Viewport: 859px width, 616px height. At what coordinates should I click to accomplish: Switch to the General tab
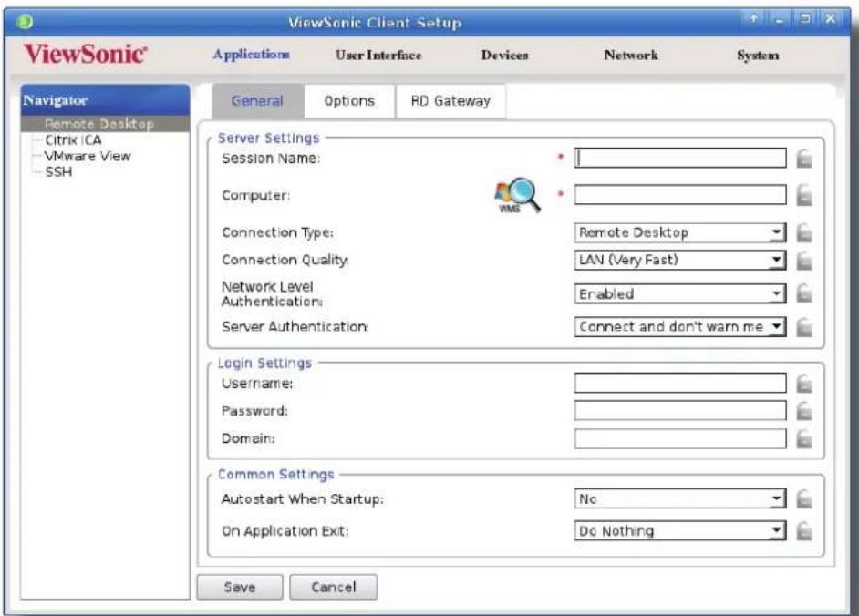point(258,101)
